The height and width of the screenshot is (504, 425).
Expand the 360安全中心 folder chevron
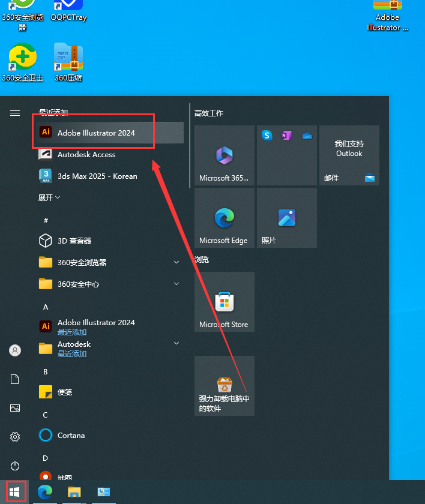click(x=176, y=284)
